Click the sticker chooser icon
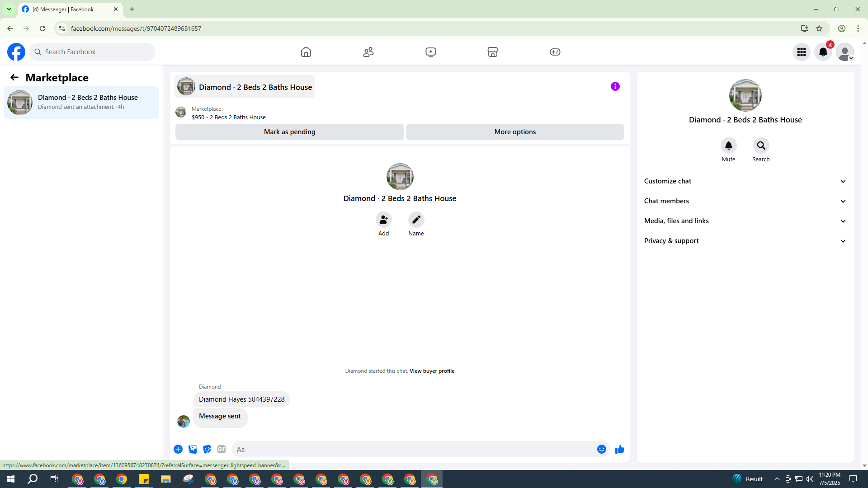The width and height of the screenshot is (868, 488). 207,449
